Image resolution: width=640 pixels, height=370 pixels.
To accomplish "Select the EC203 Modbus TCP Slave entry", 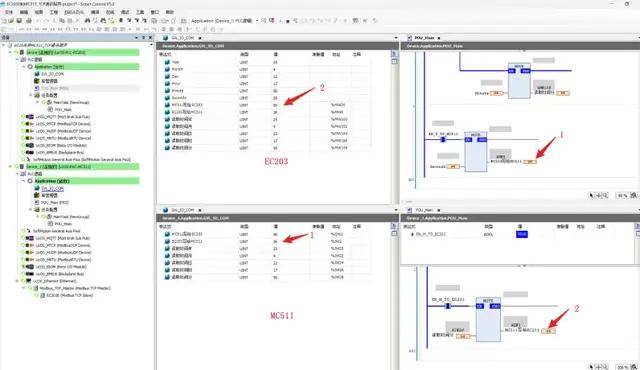I will coord(69,295).
